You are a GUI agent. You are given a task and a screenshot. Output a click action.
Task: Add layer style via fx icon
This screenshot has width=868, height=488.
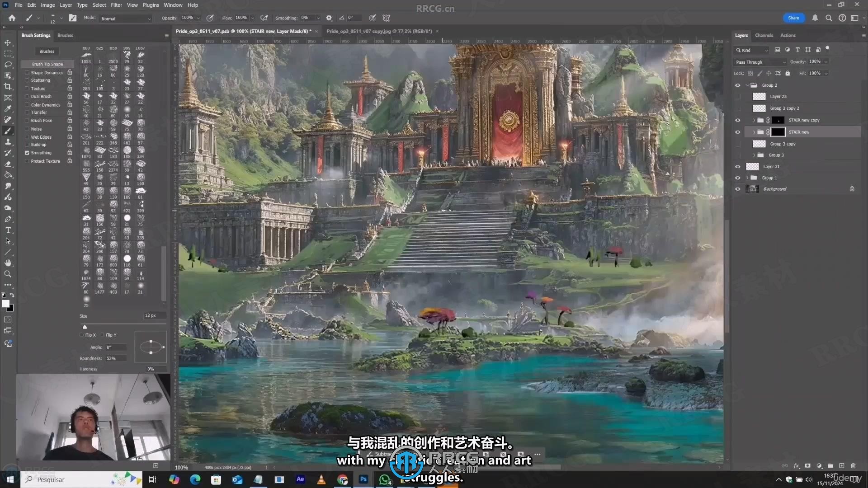796,466
